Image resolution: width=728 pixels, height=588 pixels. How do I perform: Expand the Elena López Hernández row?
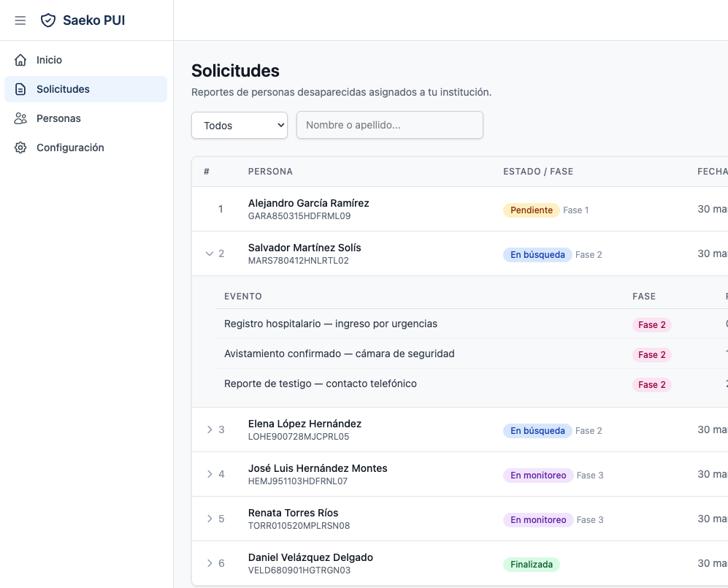pyautogui.click(x=210, y=429)
